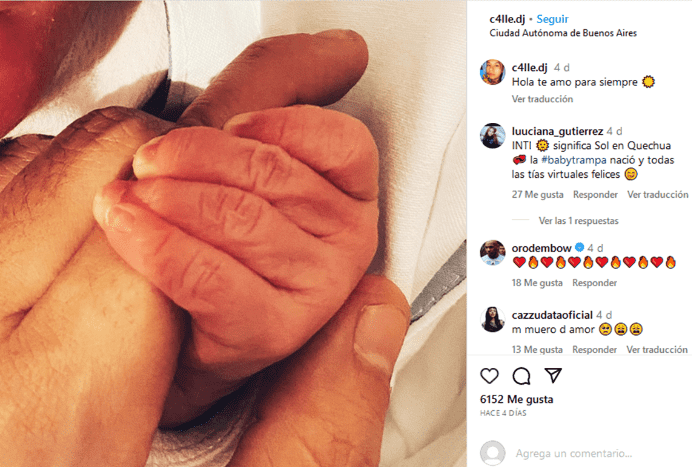Reply to the orodembow comment

click(594, 283)
